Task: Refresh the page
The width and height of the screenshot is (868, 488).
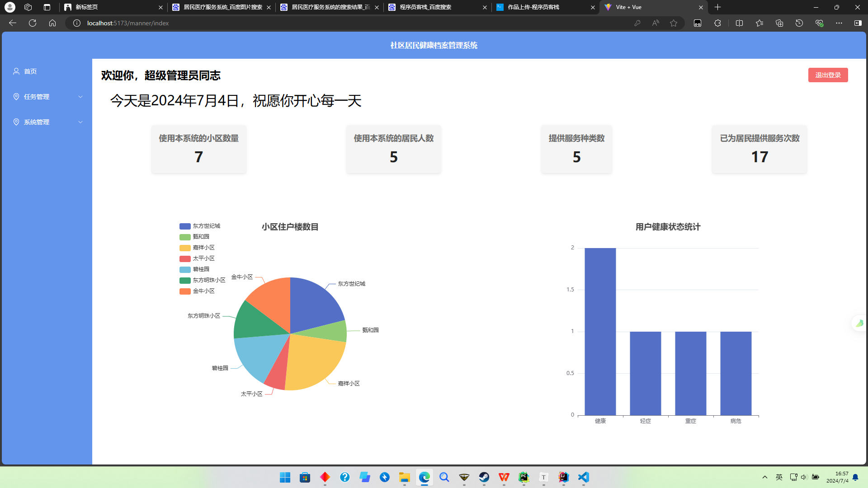Action: (33, 23)
